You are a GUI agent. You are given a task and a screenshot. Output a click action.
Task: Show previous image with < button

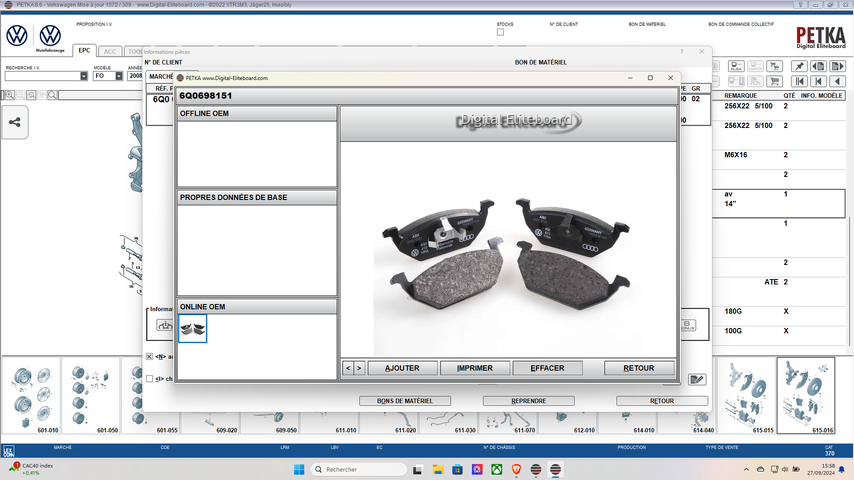coord(348,368)
